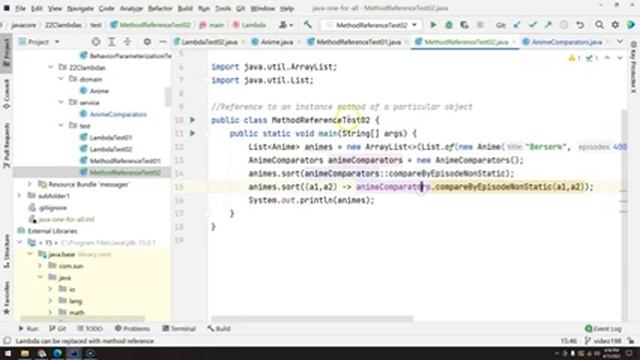The height and width of the screenshot is (360, 640).
Task: Open IDE settings gear in top toolbar
Action: click(615, 25)
